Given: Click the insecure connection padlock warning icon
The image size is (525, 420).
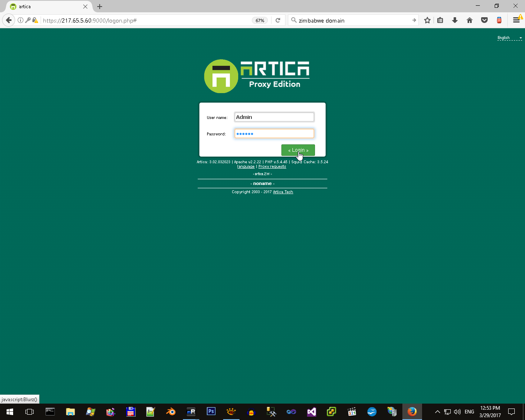Looking at the screenshot, I should [x=35, y=20].
